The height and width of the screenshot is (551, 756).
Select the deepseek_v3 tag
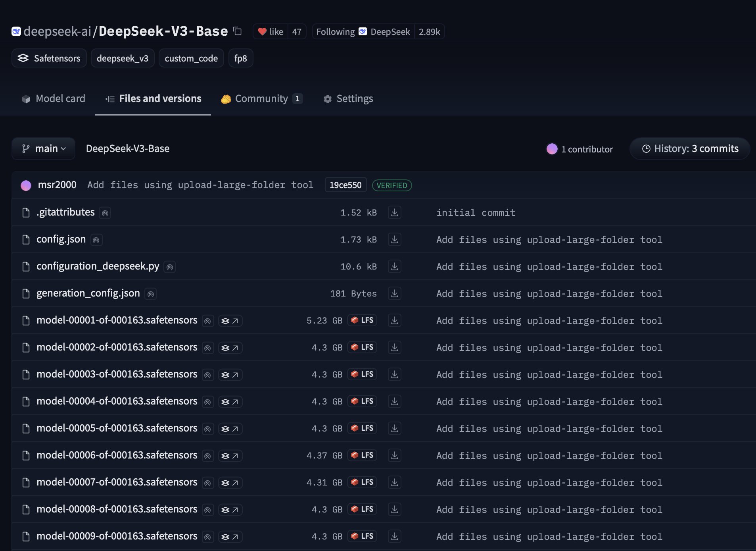(x=123, y=58)
